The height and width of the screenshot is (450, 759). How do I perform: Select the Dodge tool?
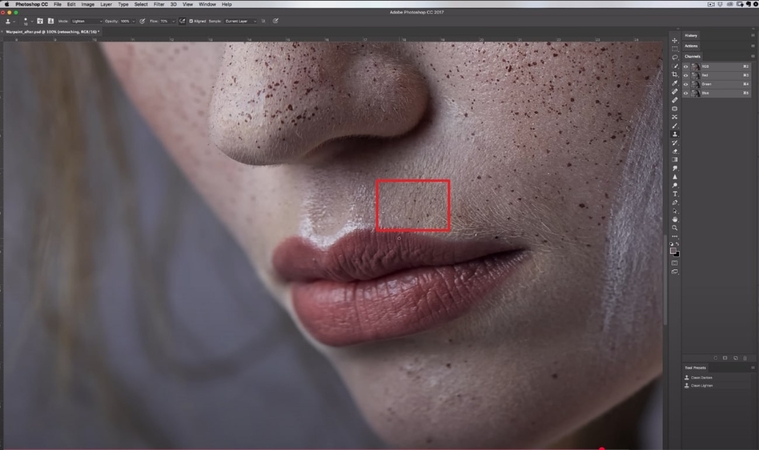(675, 185)
